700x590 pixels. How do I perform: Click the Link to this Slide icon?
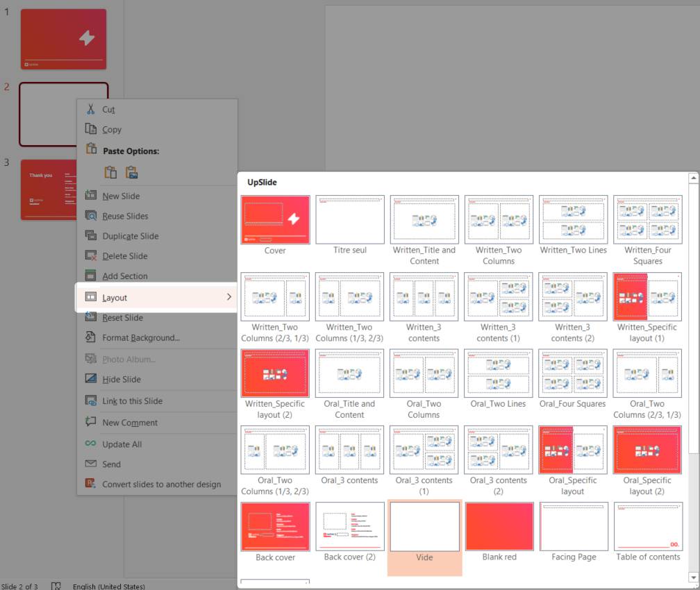pos(90,401)
